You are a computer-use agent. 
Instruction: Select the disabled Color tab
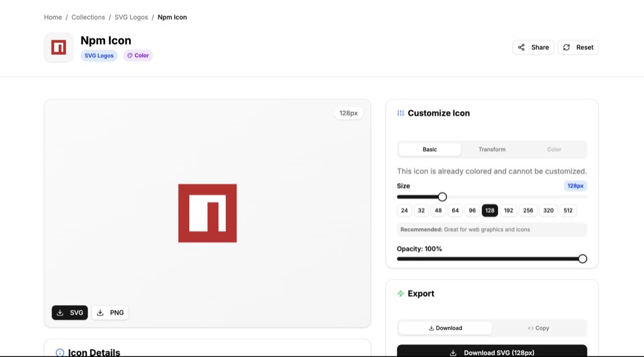coord(554,149)
